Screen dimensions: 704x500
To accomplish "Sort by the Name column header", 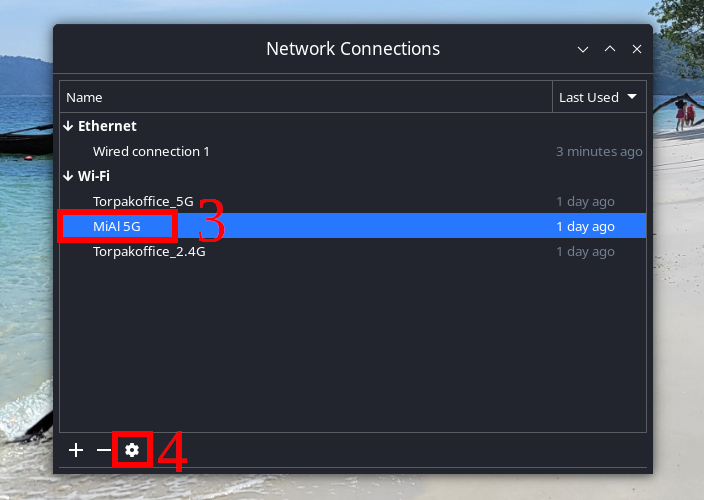I will coord(300,97).
